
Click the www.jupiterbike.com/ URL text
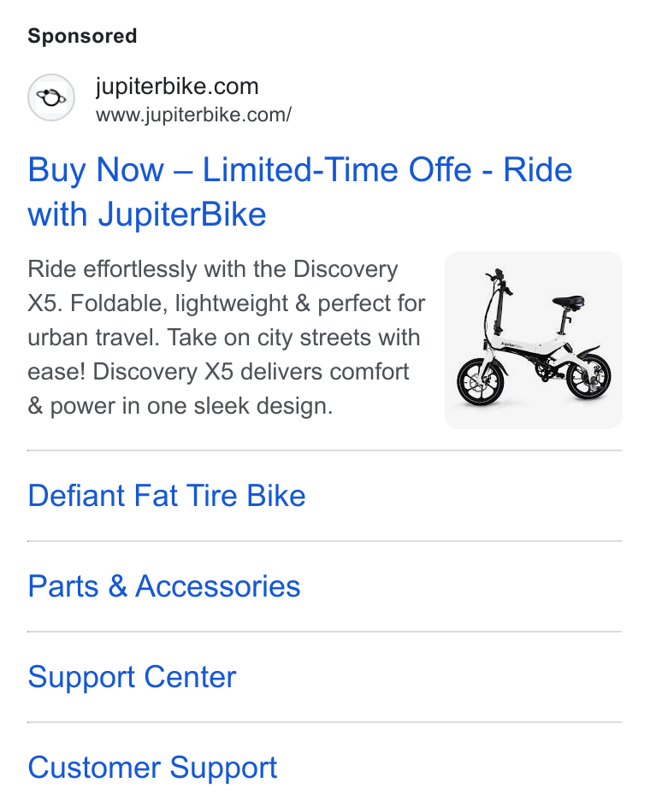tap(193, 115)
